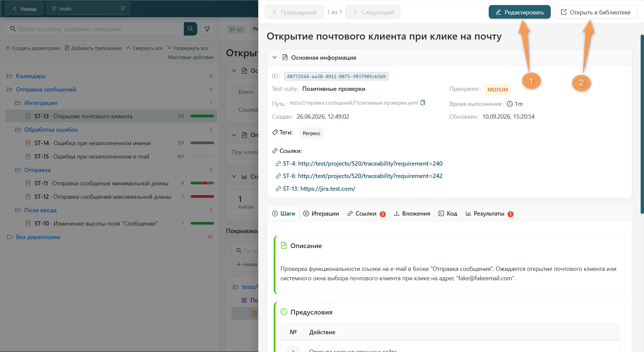
Task: Collapse the Обработка ошибок folder
Action: point(51,130)
